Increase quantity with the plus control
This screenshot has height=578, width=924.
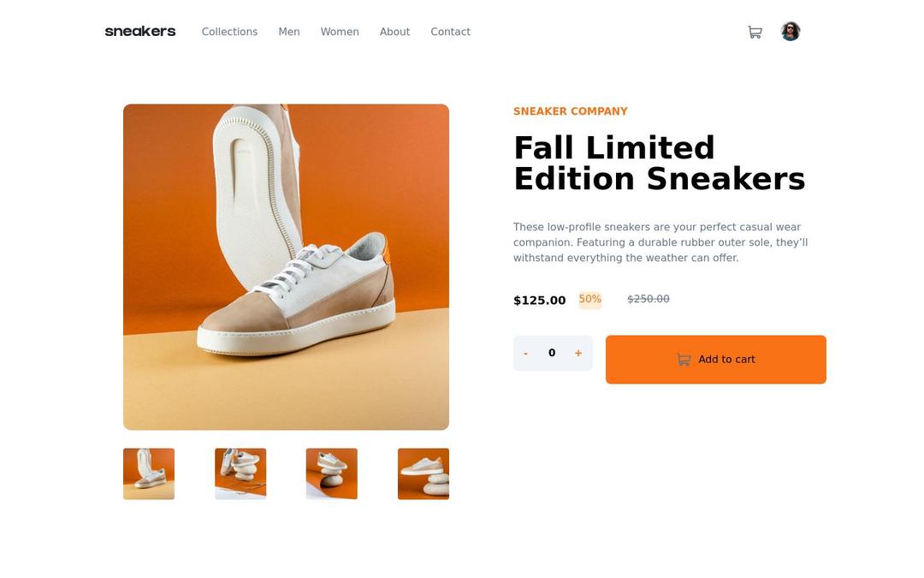tap(578, 352)
